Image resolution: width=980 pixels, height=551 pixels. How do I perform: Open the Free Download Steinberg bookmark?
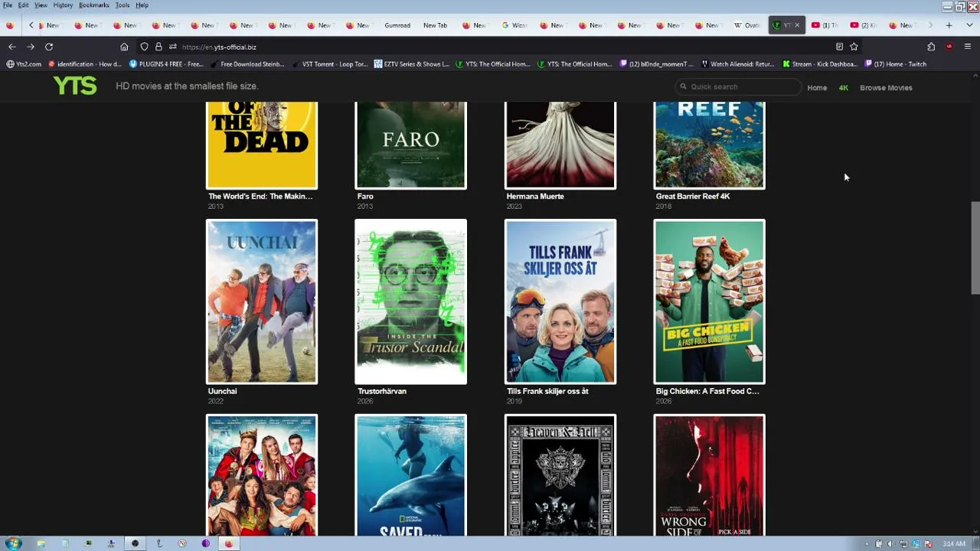point(247,64)
